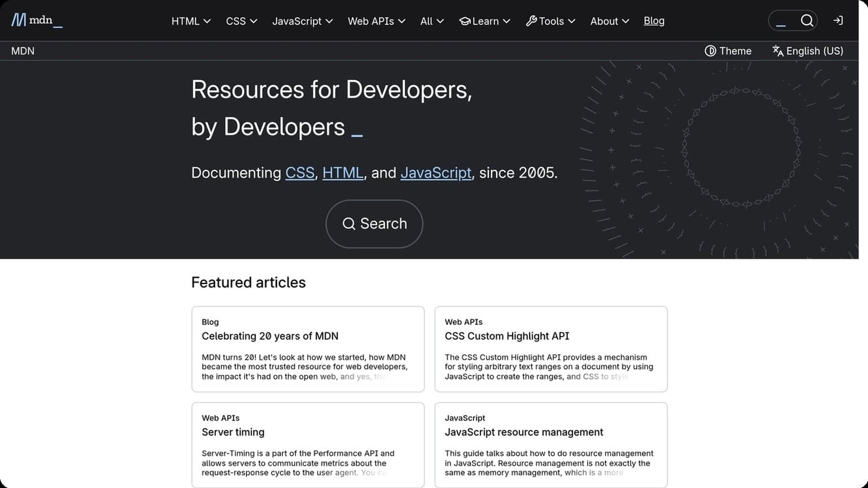Click the graduation cap icon beside Learn
Viewport: 868px width, 488px height.
(465, 21)
